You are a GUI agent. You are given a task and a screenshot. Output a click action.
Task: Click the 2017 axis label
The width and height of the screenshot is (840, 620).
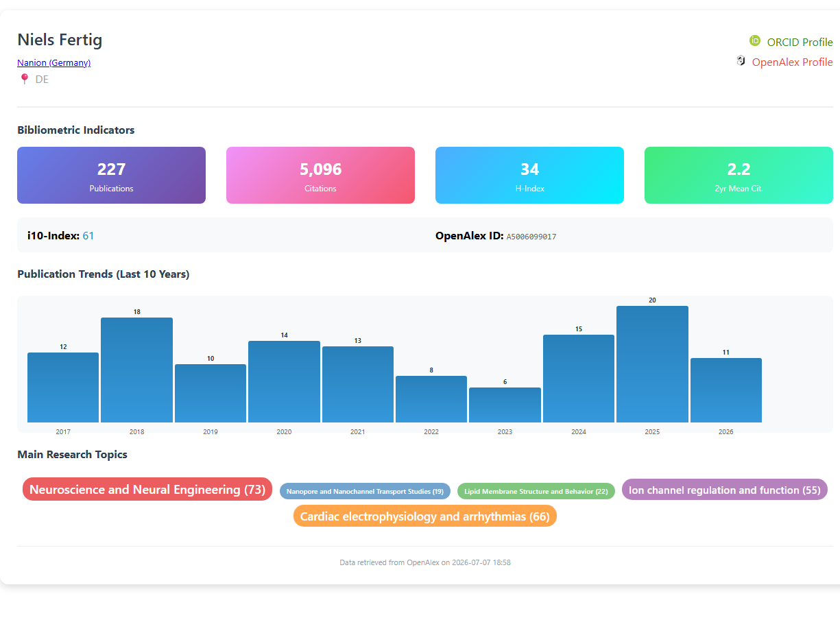click(x=63, y=432)
